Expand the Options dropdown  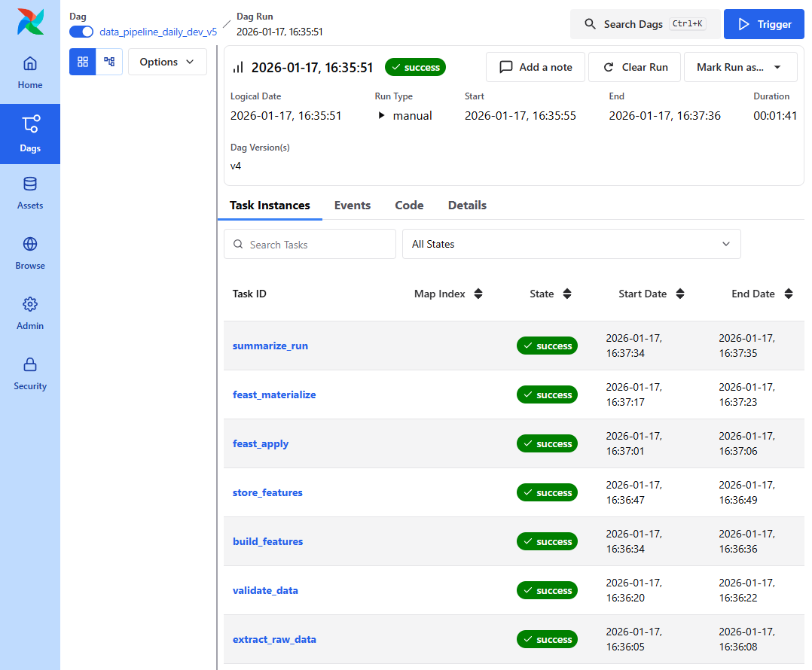[167, 62]
